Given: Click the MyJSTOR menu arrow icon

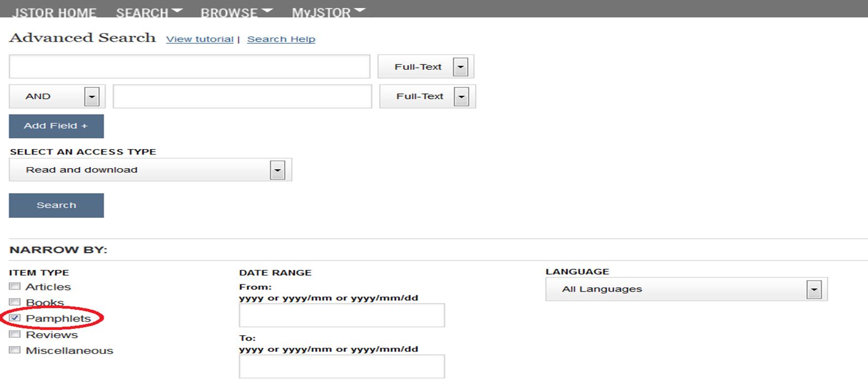Looking at the screenshot, I should click(359, 11).
